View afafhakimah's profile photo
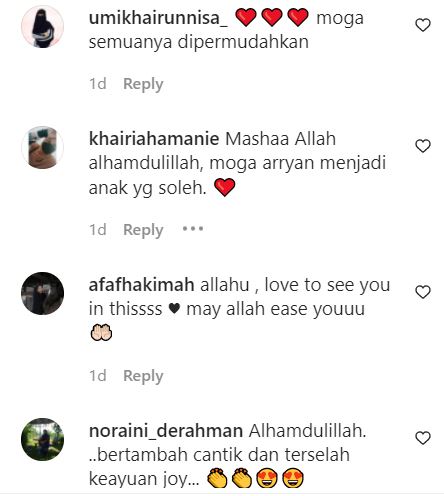444x496 pixels. (x=42, y=293)
